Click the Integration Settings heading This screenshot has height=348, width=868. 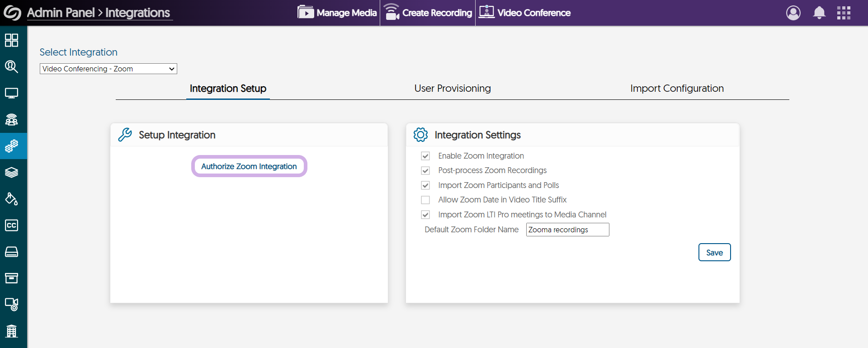tap(477, 135)
